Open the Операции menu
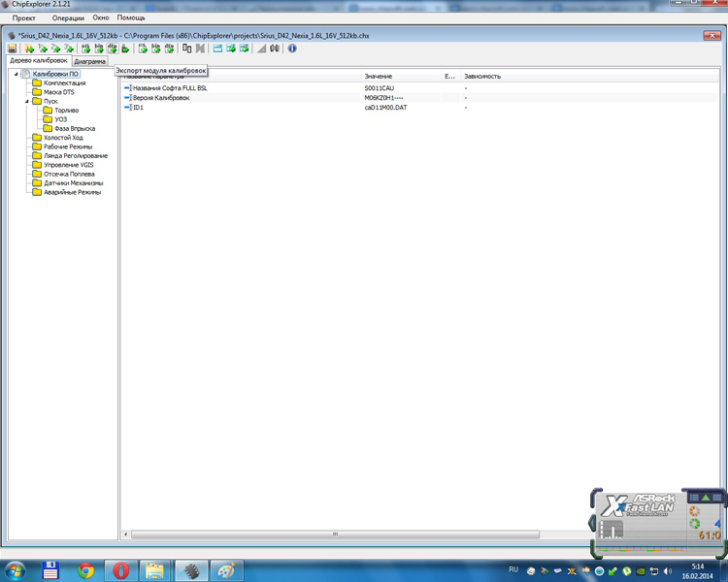 (x=68, y=17)
